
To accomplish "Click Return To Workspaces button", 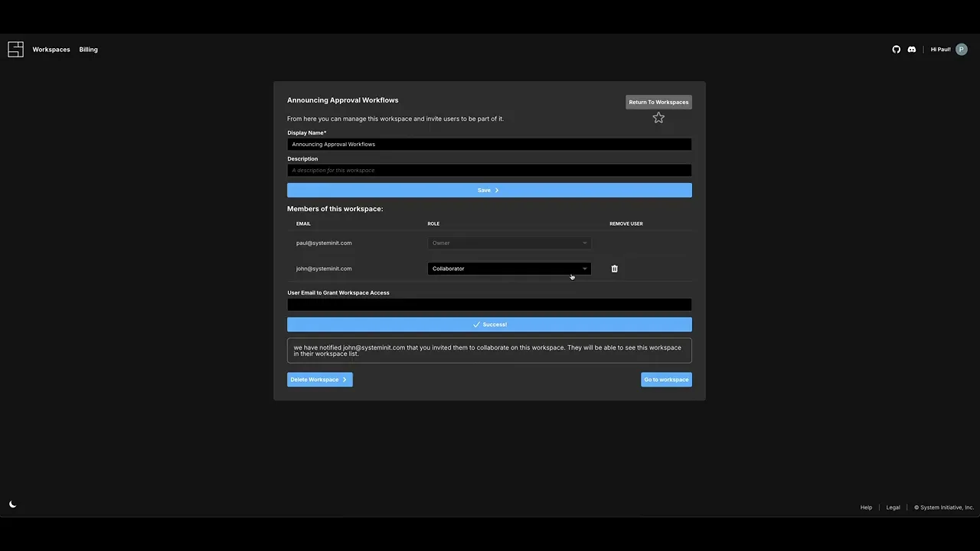I will coord(658,102).
